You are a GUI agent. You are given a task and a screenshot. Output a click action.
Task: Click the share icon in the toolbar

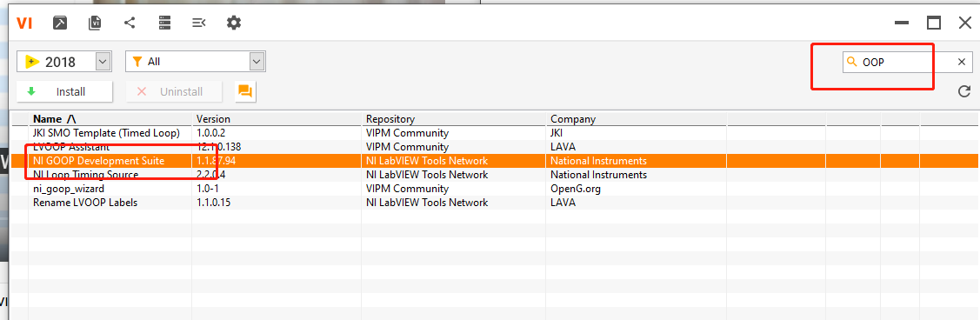click(x=130, y=23)
